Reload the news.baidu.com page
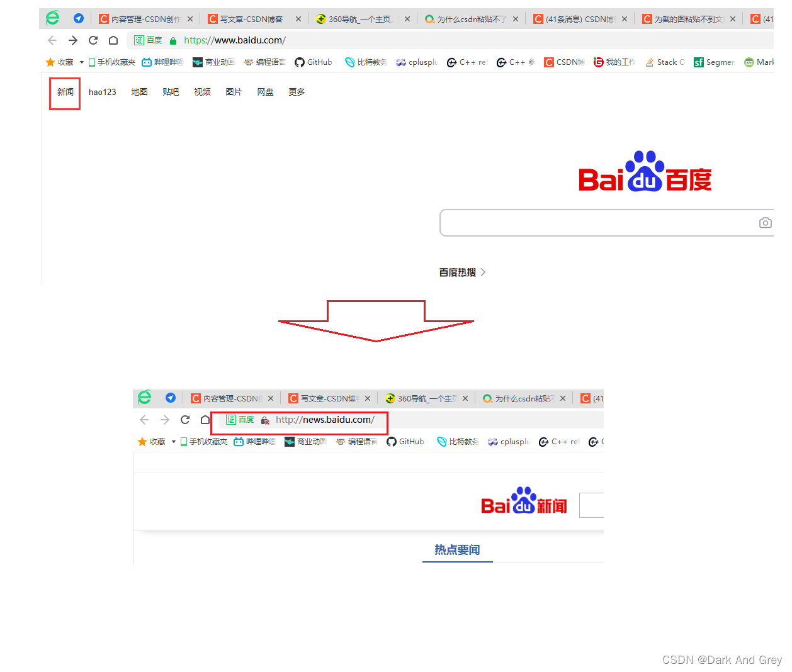 185,420
